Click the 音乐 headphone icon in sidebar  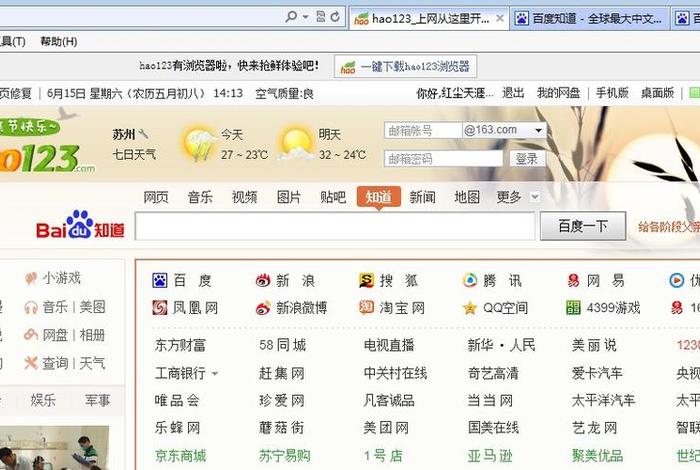tap(31, 307)
